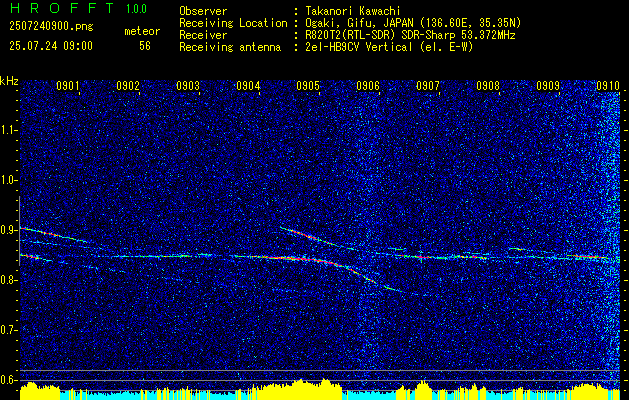Click the 0906 time axis marker
Screen dimensions: 629x400
click(368, 85)
